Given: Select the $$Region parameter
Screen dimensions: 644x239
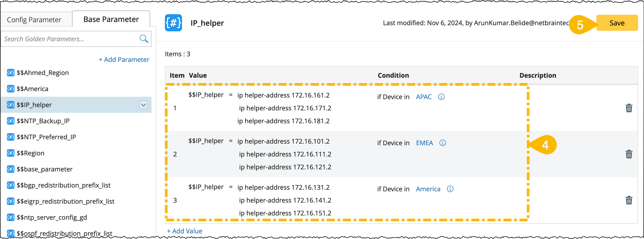Looking at the screenshot, I should pos(30,153).
